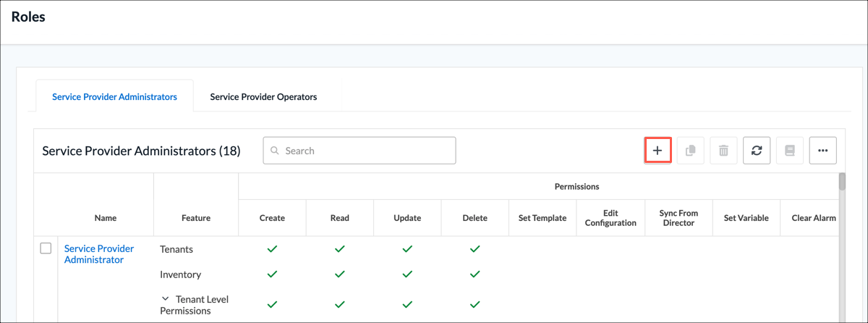The width and height of the screenshot is (868, 323).
Task: Click the delete trash icon
Action: [x=723, y=151]
